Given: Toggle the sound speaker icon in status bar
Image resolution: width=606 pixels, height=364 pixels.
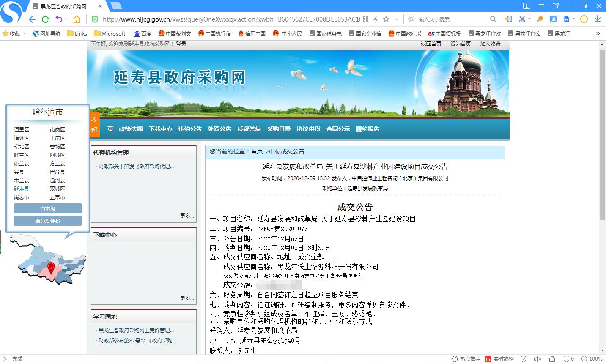Looking at the screenshot, I should tap(537, 359).
